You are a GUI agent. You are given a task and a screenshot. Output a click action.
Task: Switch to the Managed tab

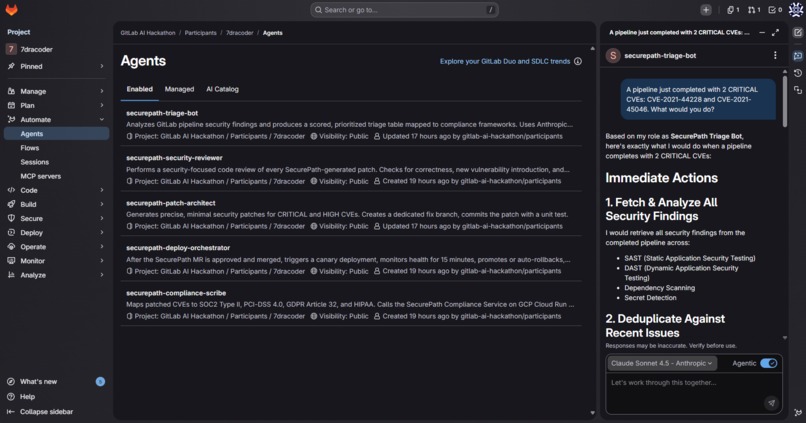(x=179, y=89)
